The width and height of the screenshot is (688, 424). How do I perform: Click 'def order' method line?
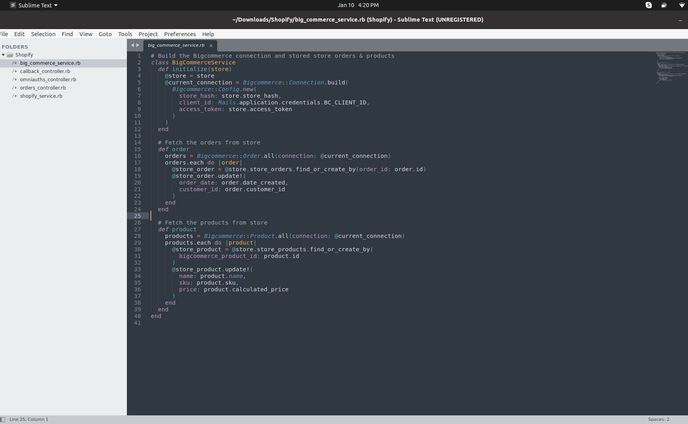(x=174, y=149)
